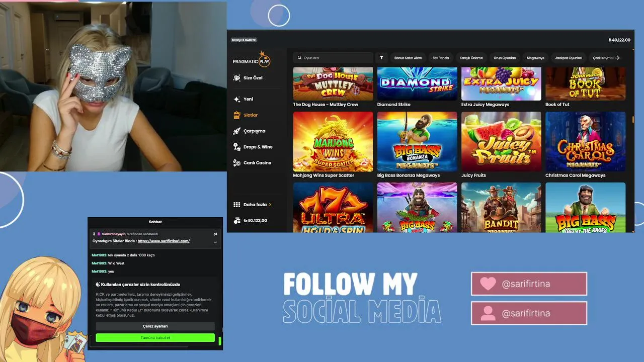Click the Pragmatic Play logo
The height and width of the screenshot is (362, 644).
(252, 60)
